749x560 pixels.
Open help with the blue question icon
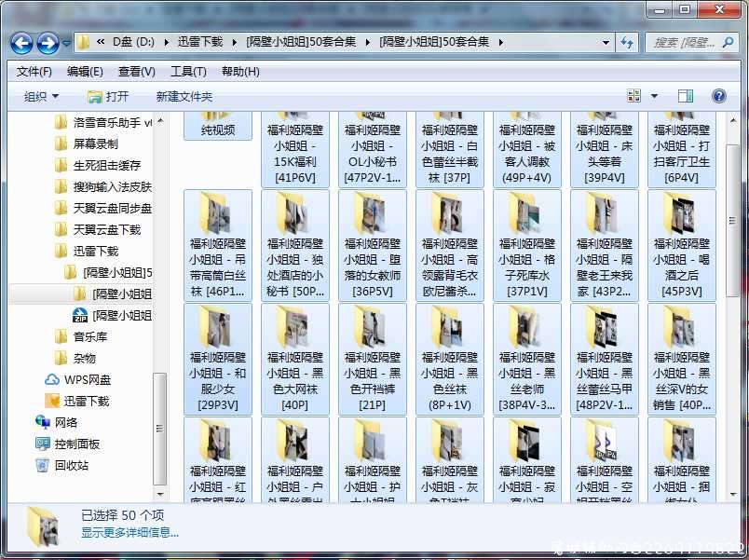[x=719, y=96]
